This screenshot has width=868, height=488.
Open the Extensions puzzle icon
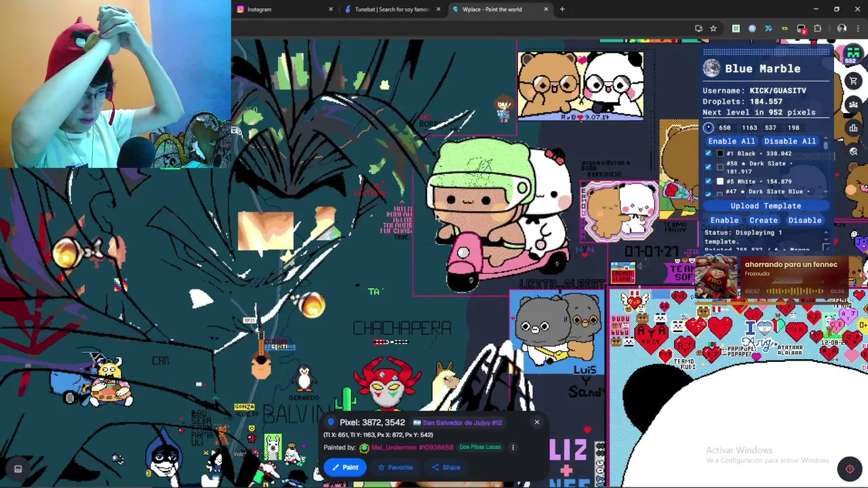(817, 28)
